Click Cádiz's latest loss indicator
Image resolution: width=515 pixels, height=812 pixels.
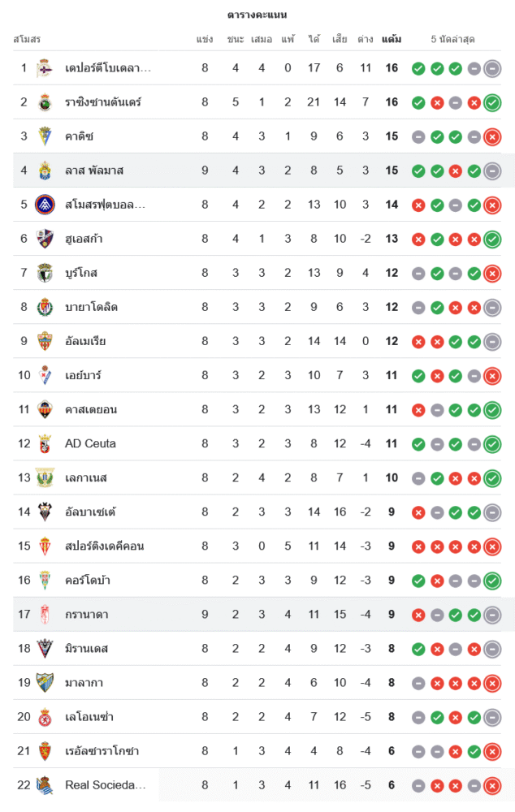point(491,136)
